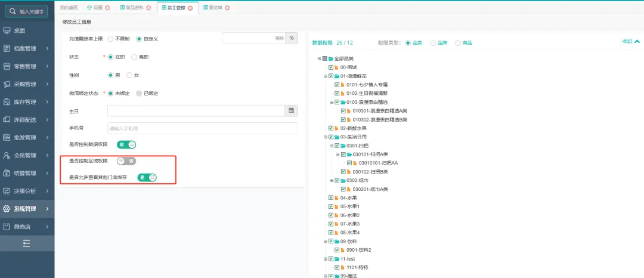
Task: Toggle off 是否允许查看其他门店库存
Action: 147,177
